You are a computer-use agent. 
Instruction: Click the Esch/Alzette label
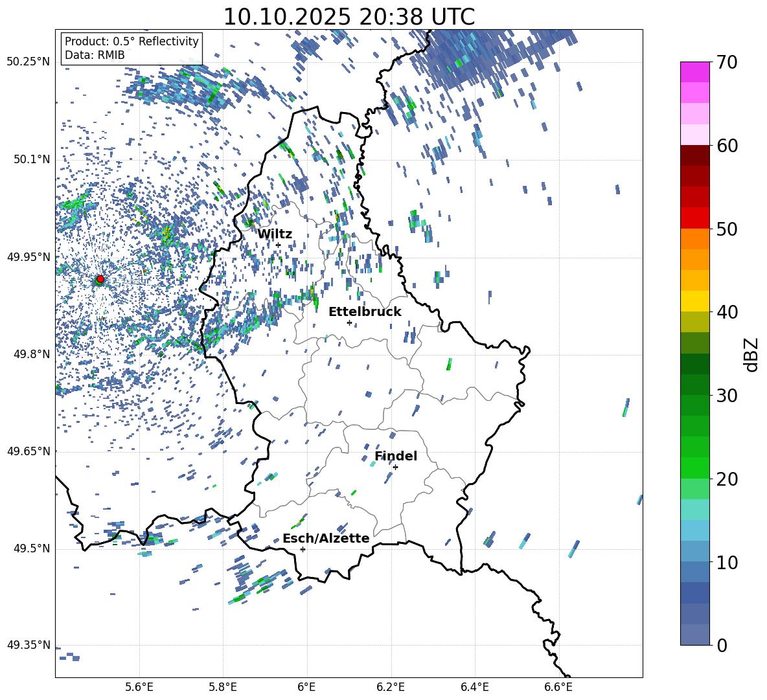(326, 538)
